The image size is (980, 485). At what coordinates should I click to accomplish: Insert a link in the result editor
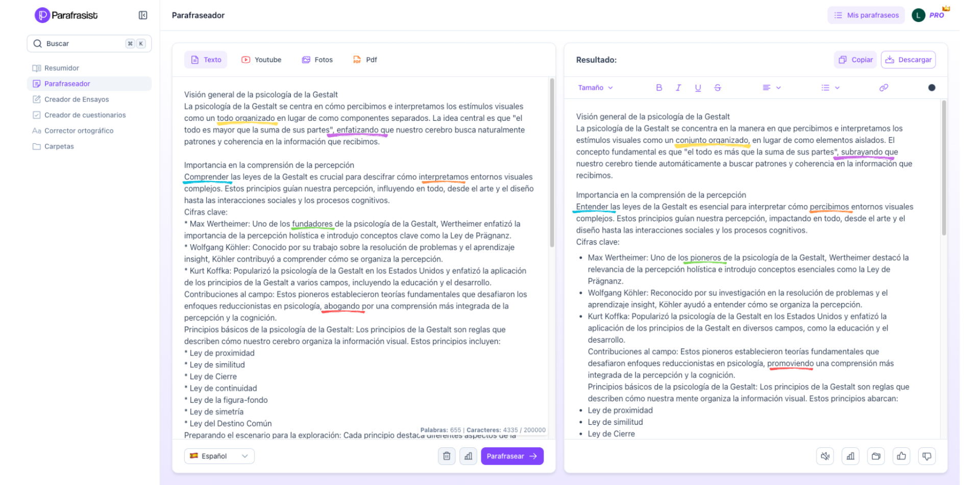884,88
